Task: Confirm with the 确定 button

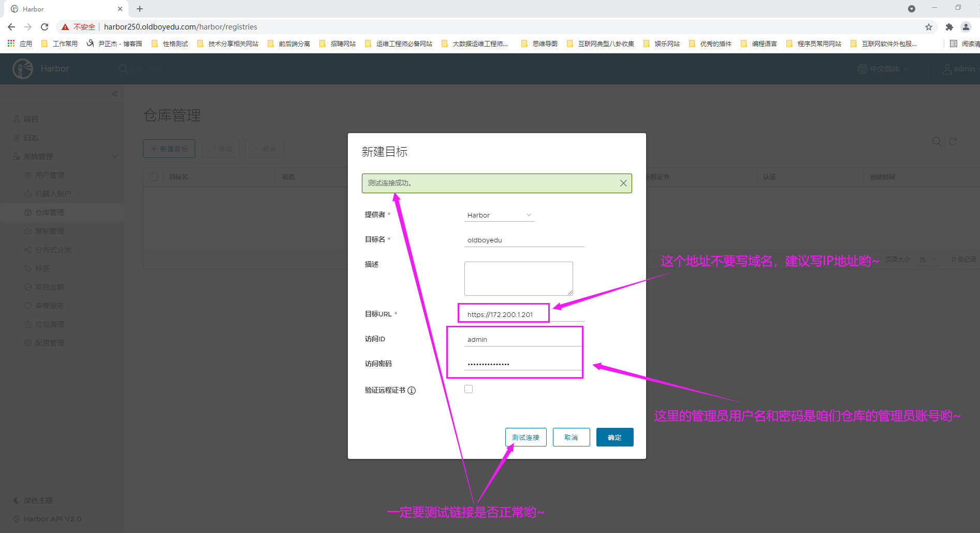Action: 615,437
